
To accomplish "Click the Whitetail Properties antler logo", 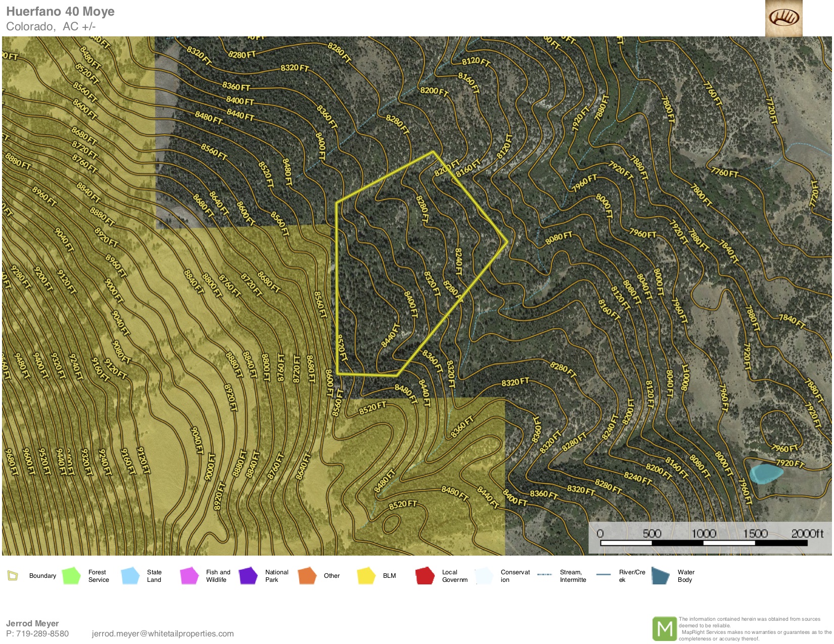I will [783, 18].
